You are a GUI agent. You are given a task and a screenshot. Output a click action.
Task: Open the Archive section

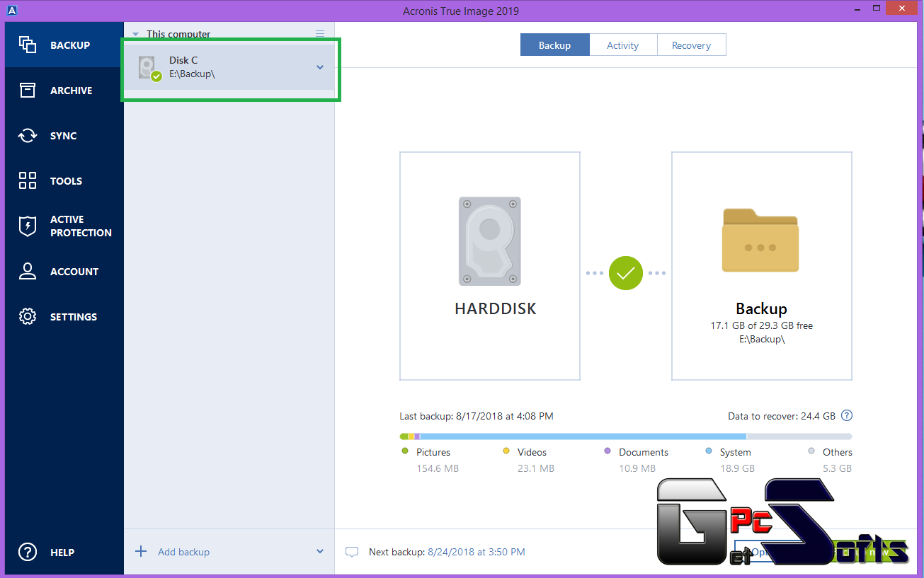click(x=64, y=91)
